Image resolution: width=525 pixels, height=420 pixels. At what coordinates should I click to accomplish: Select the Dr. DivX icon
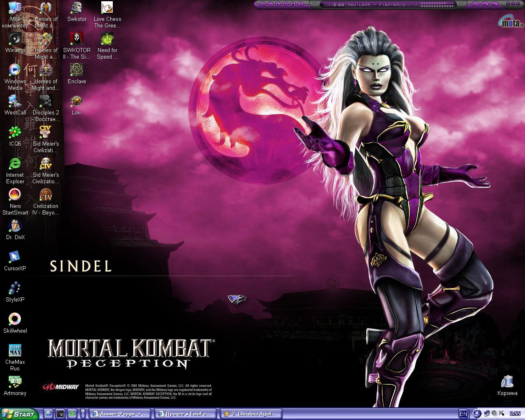(x=15, y=230)
